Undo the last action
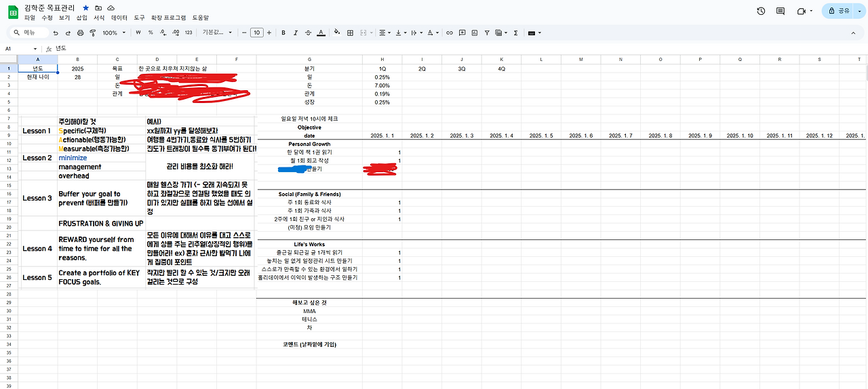Viewport: 868px width, 389px height. coord(55,33)
